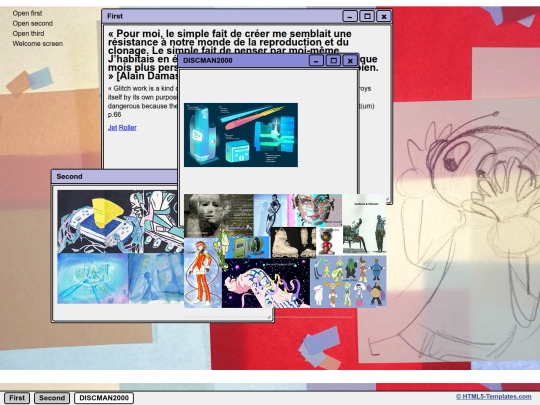Open the orange-suited character illustration
Screen dimensions: 540x405
point(202,273)
